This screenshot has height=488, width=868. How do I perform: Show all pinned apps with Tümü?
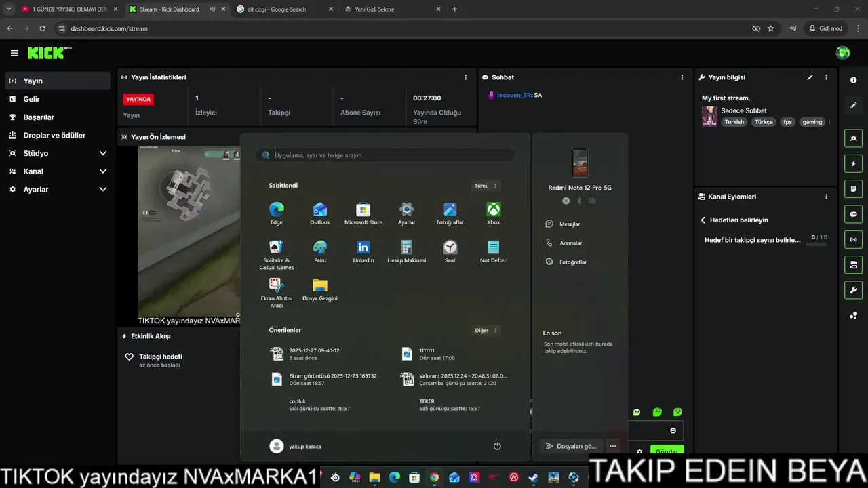tap(486, 186)
